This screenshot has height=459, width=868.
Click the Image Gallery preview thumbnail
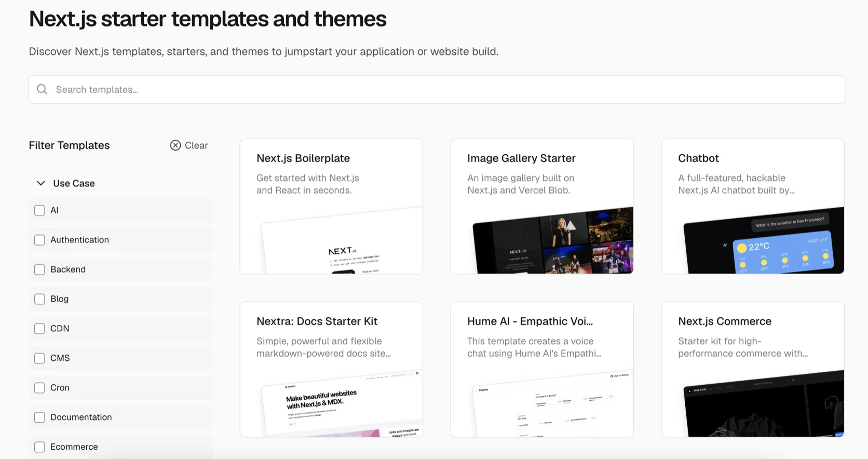[553, 240]
